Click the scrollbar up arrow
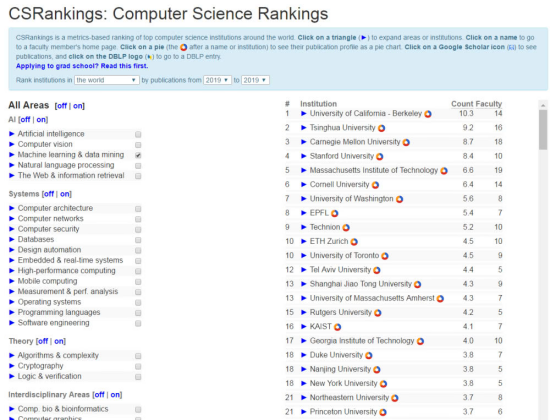 coord(543,105)
